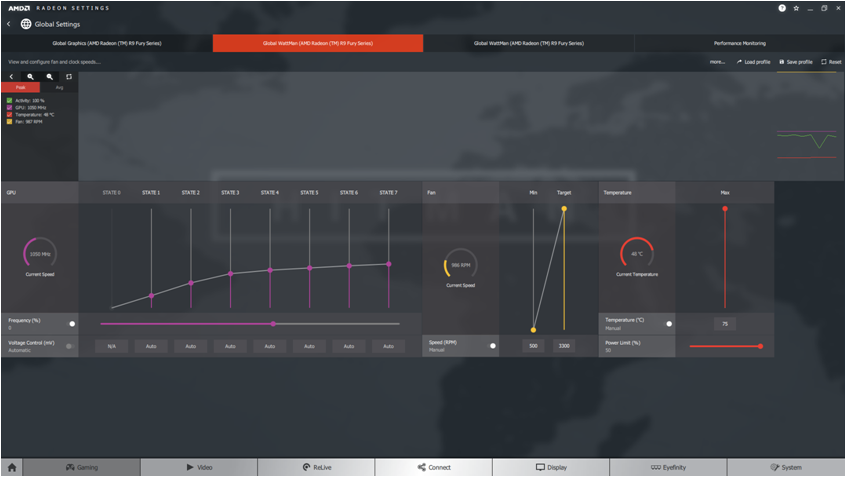
Task: Open the System section
Action: [x=786, y=467]
